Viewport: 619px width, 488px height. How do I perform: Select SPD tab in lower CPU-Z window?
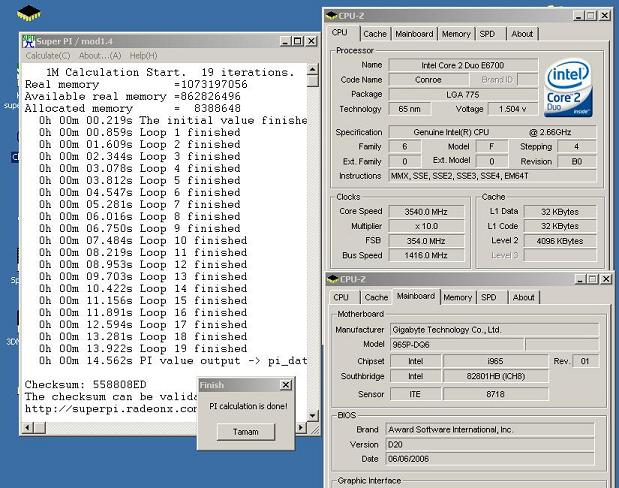(x=489, y=297)
